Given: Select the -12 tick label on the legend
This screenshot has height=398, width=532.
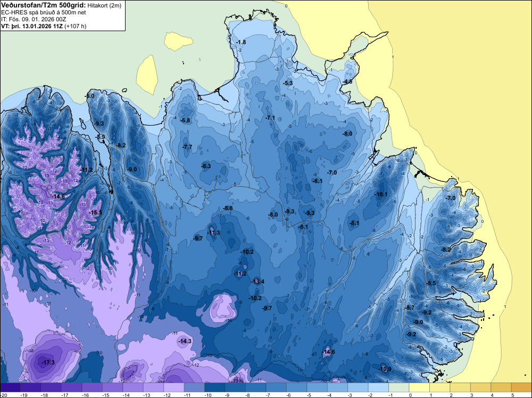Looking at the screenshot, I should [167, 395].
